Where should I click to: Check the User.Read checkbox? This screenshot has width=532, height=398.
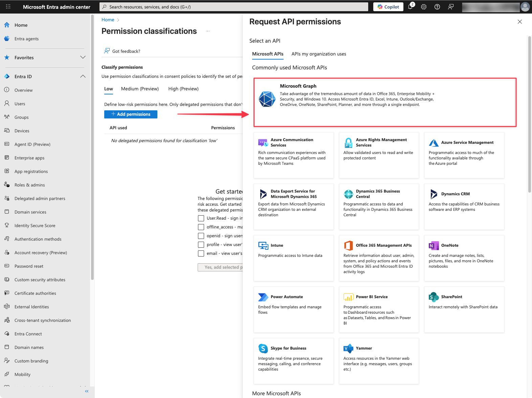(x=201, y=218)
